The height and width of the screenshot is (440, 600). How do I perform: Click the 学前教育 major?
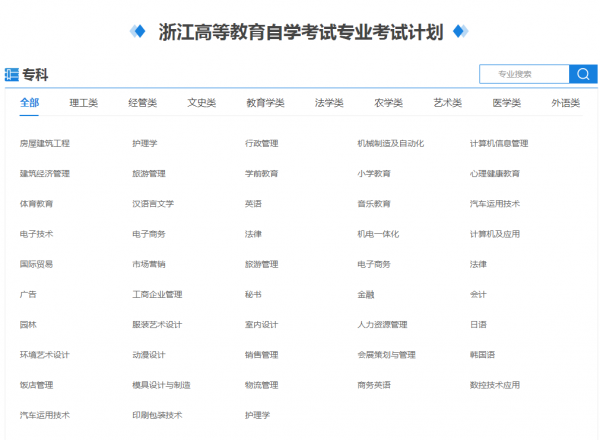tap(262, 174)
